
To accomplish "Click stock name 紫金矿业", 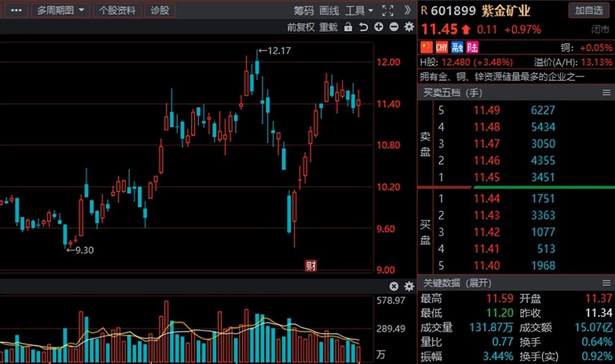I will point(506,11).
